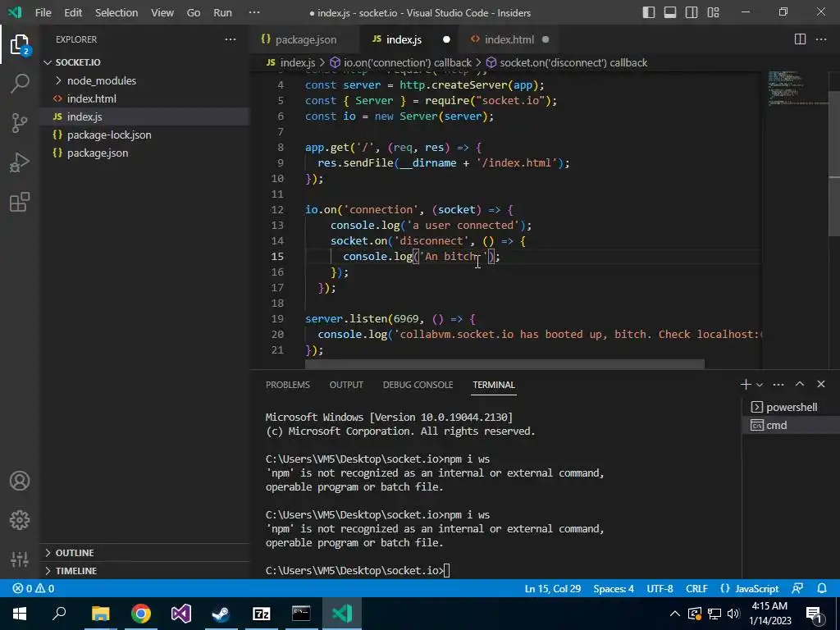This screenshot has height=630, width=840.
Task: Create a new terminal with plus icon
Action: [x=745, y=384]
